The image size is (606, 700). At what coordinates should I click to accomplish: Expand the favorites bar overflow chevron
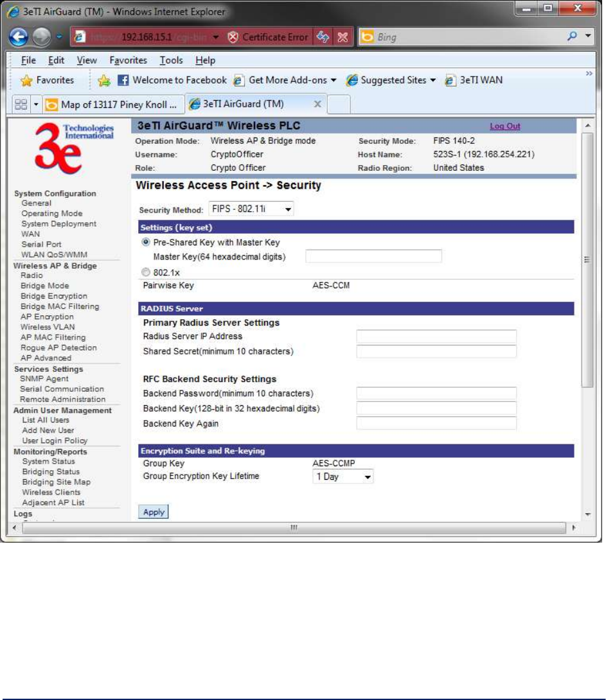589,73
